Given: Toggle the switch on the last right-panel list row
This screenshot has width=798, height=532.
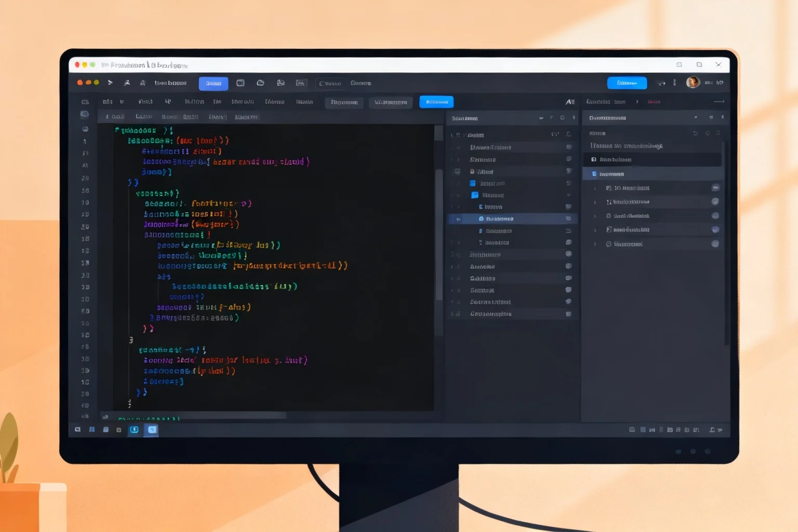Looking at the screenshot, I should coord(715,244).
